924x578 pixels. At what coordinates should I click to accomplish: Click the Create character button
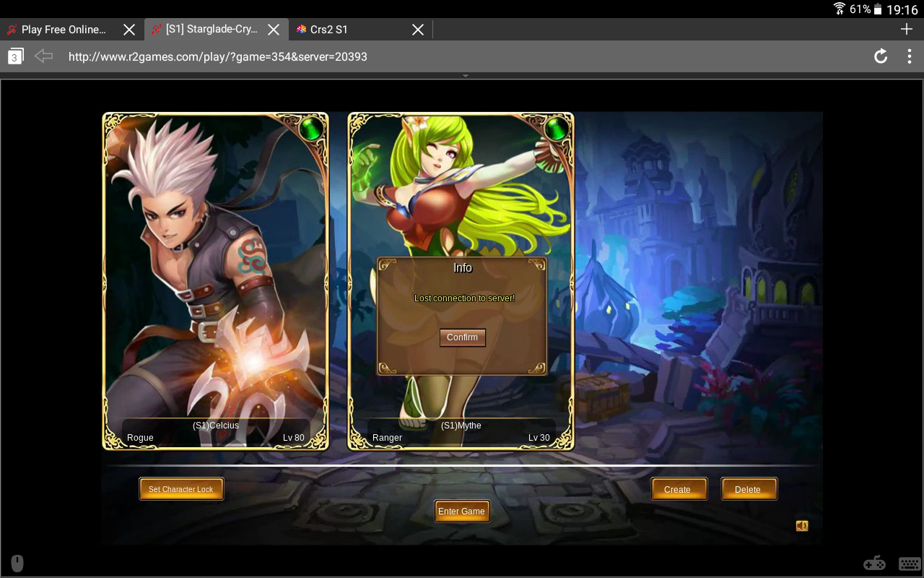(x=678, y=489)
